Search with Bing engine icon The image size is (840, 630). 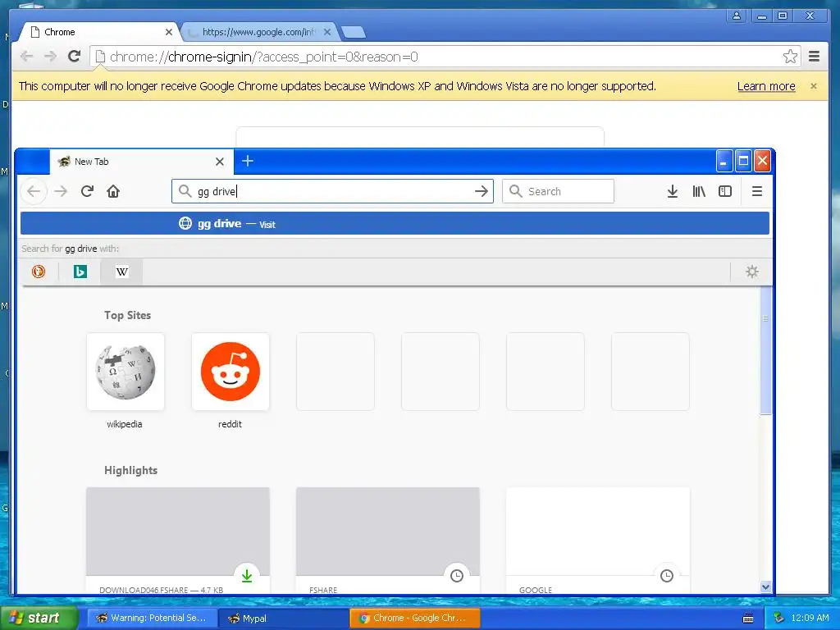pyautogui.click(x=80, y=272)
